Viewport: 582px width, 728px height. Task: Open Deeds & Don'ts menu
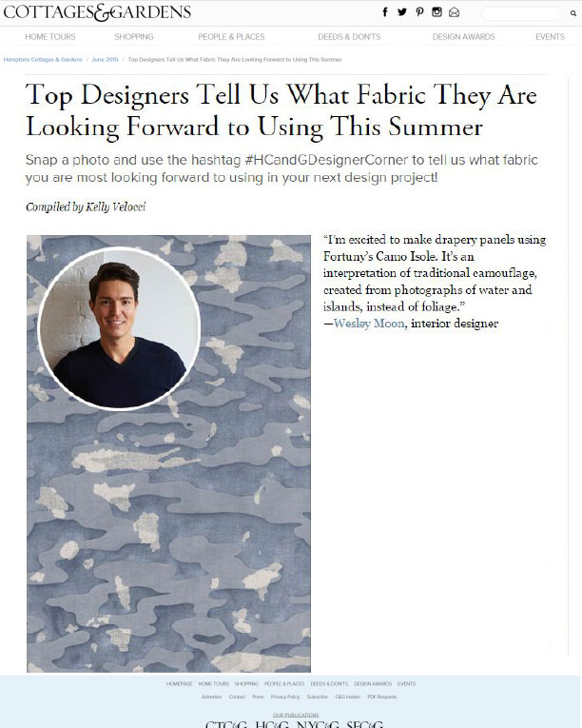click(349, 37)
